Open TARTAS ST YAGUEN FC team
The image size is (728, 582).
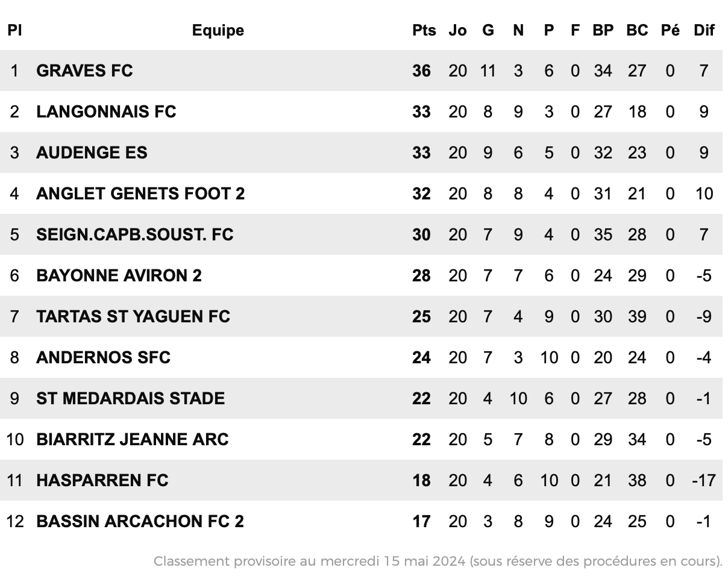133,316
